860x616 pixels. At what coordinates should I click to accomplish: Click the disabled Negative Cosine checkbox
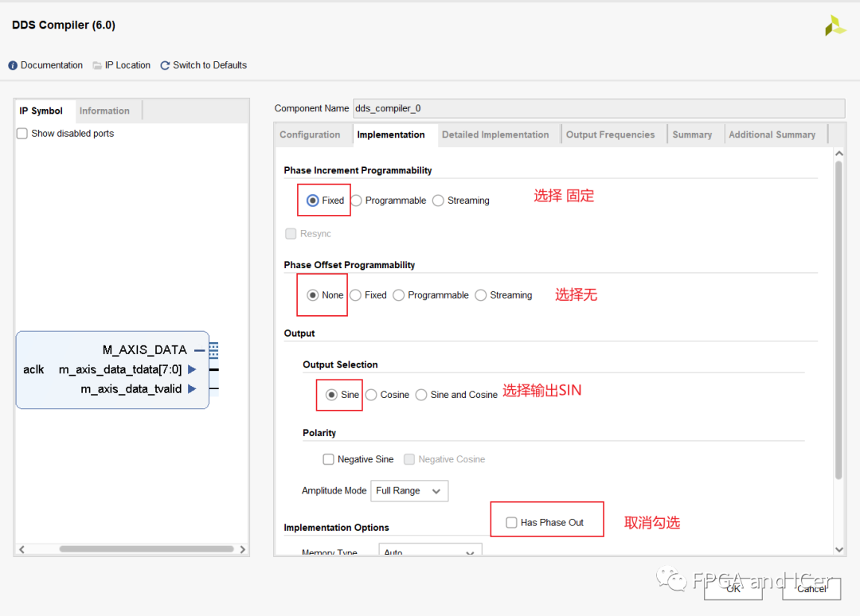click(409, 459)
